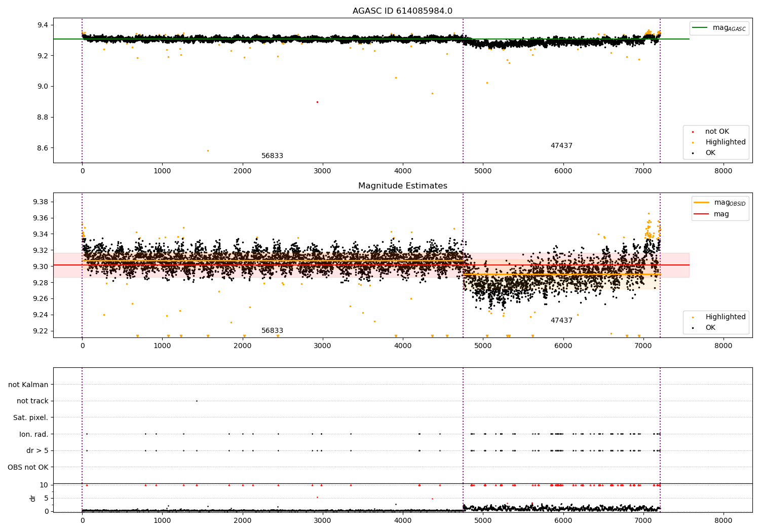760x532 pixels.
Task: Click the '10' tick on dr axis
Action: coord(44,485)
